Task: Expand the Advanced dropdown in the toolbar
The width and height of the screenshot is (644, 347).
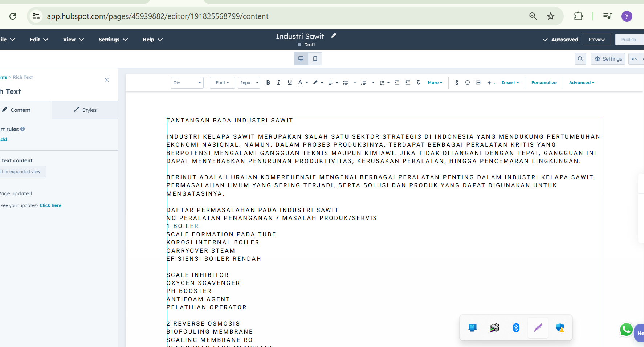Action: coord(581,82)
